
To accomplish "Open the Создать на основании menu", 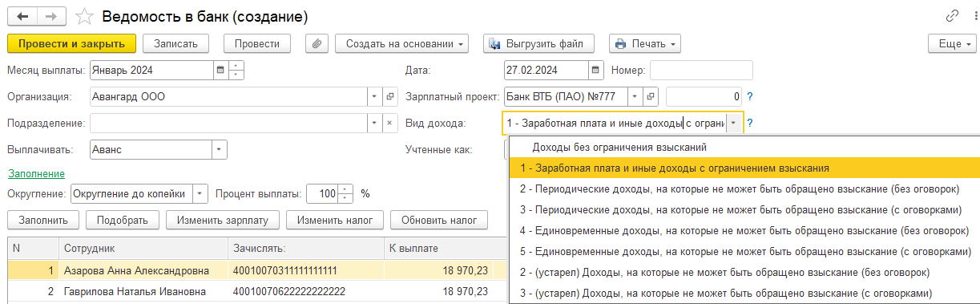I will point(405,43).
